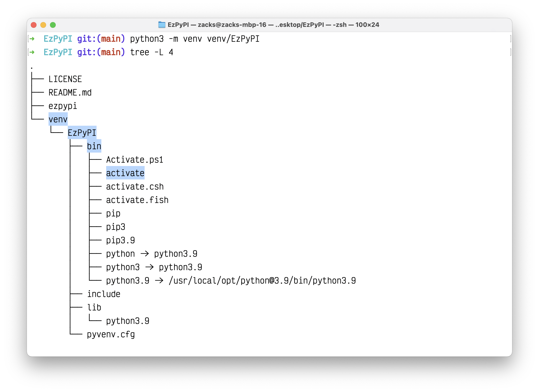Click the 'python3 -m venv venv/EzPyPI' command
The width and height of the screenshot is (539, 392).
click(x=195, y=39)
